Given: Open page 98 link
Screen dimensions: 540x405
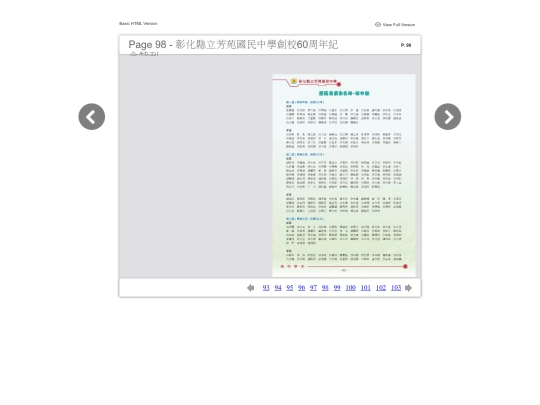Looking at the screenshot, I should [x=325, y=288].
